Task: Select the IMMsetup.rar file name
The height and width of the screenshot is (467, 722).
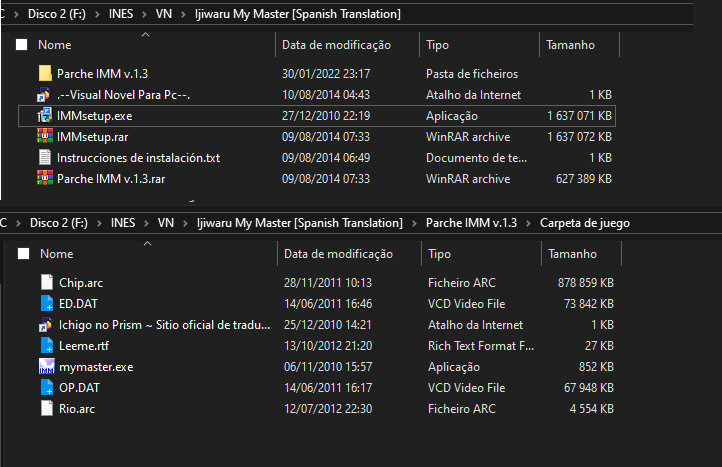Action: tap(93, 137)
